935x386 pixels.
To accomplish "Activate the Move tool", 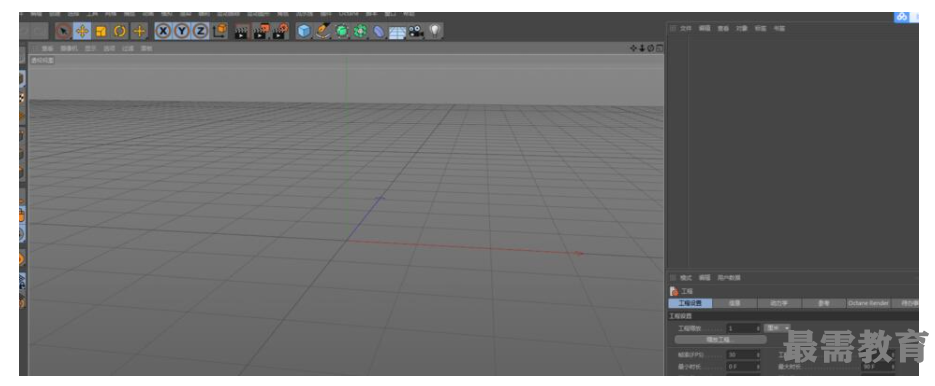I will 82,31.
